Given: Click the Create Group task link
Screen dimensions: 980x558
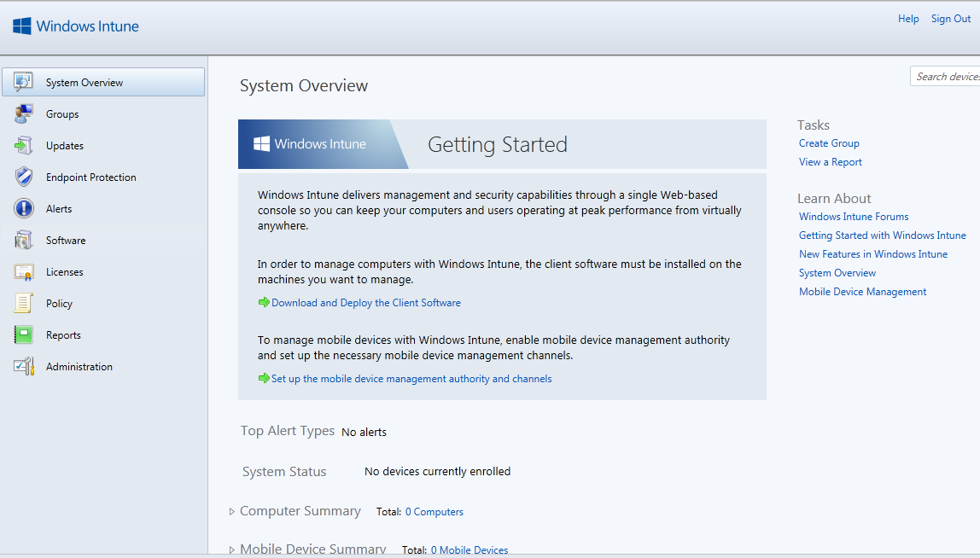Looking at the screenshot, I should (x=829, y=143).
